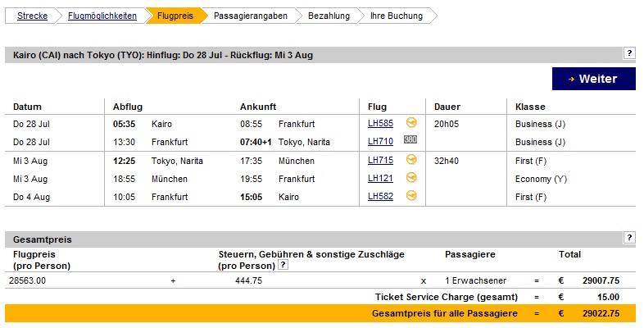This screenshot has height=328, width=644.
Task: Select the Flugpreis step tab
Action: [175, 16]
